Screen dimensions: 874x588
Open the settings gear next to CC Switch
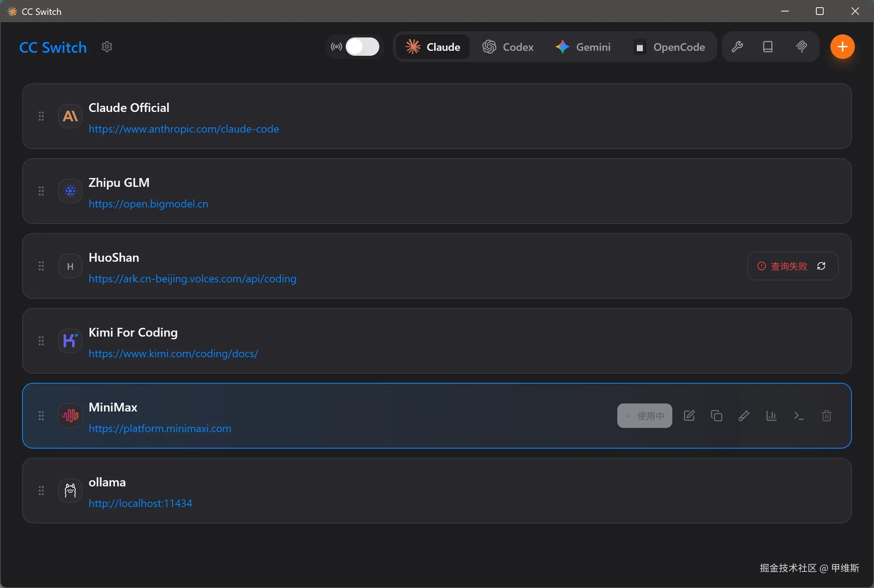tap(107, 47)
